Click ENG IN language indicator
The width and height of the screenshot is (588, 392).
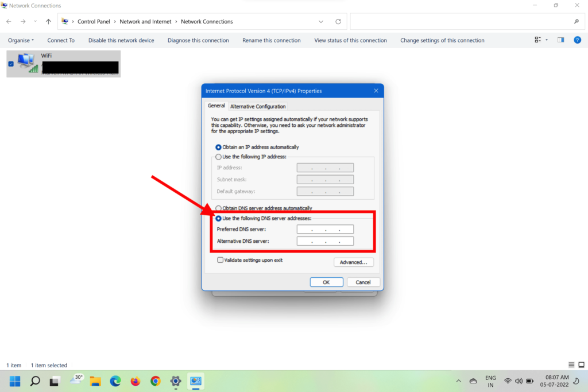click(x=490, y=382)
